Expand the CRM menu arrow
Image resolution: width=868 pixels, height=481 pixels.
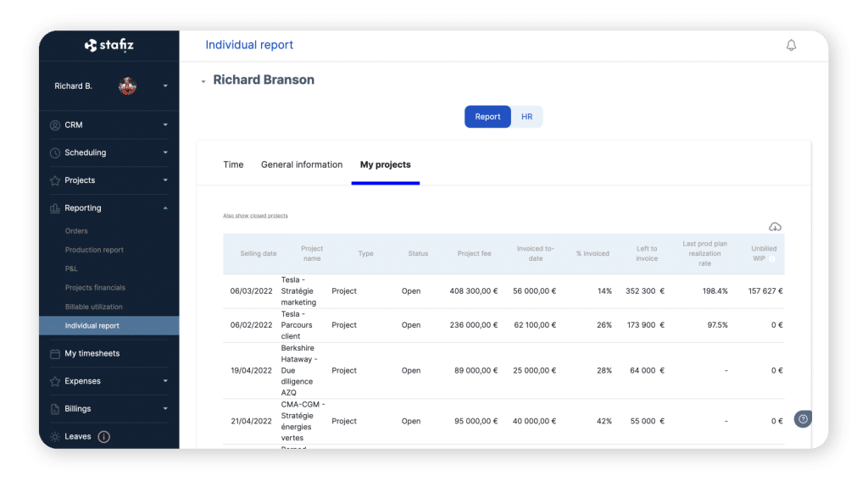pos(165,125)
